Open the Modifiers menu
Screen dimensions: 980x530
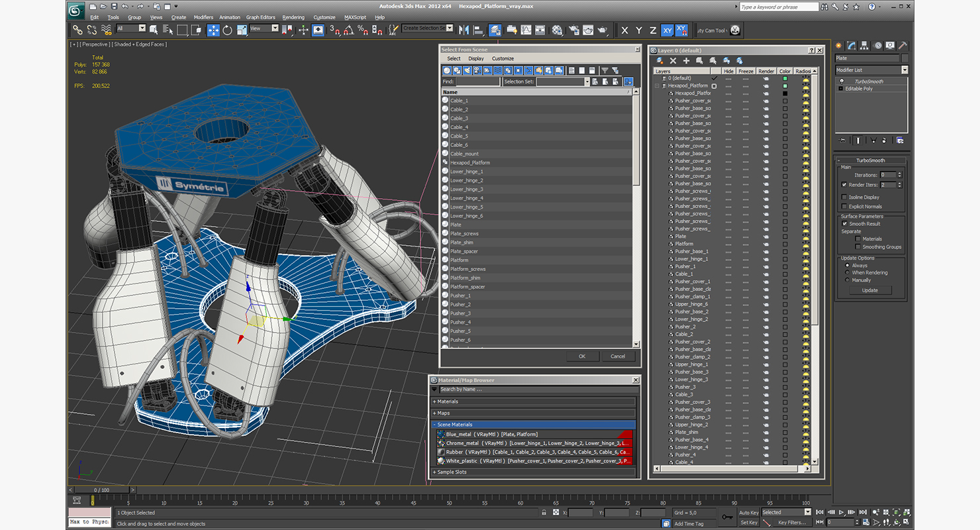[203, 17]
